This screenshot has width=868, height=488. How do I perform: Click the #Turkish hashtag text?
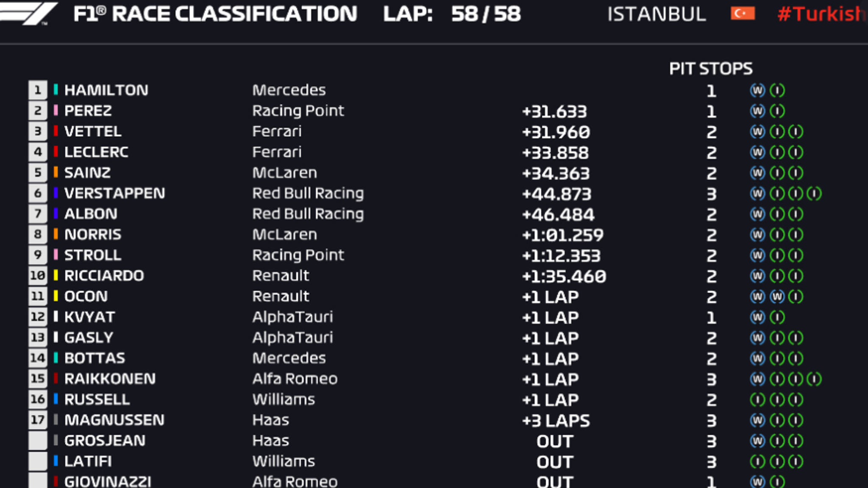point(822,14)
